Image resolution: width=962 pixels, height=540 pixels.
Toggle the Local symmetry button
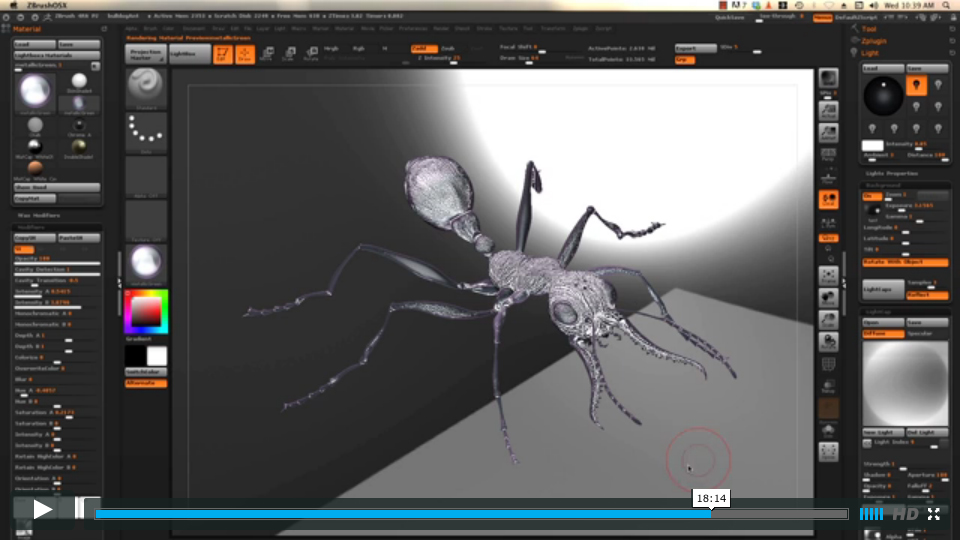pyautogui.click(x=828, y=200)
